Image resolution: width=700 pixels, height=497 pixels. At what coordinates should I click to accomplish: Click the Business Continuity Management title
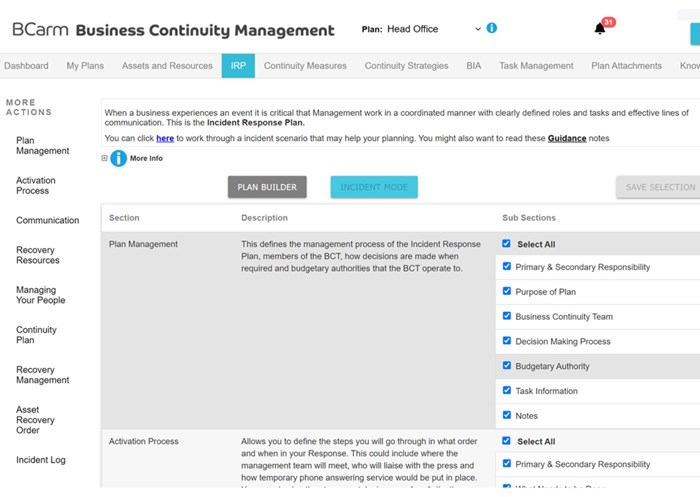tap(205, 30)
